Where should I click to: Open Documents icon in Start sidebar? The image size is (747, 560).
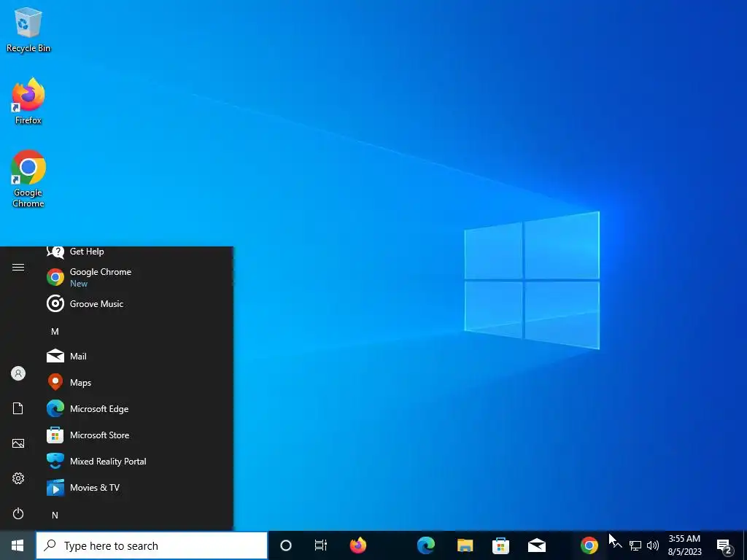(18, 408)
